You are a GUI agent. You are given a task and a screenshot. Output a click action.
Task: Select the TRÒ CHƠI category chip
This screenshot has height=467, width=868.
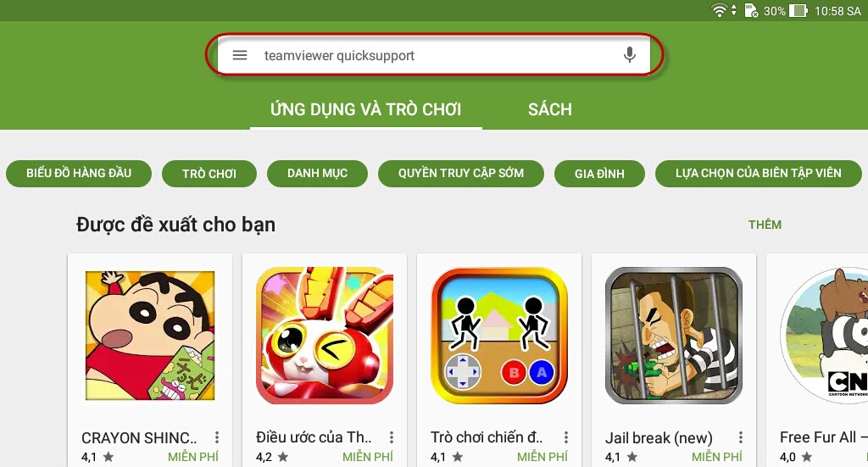tap(209, 174)
